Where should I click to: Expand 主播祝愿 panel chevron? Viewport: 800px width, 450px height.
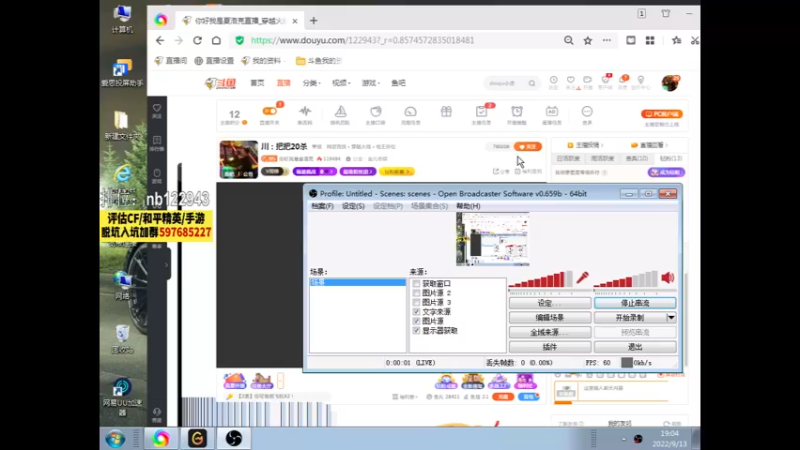pyautogui.click(x=602, y=145)
